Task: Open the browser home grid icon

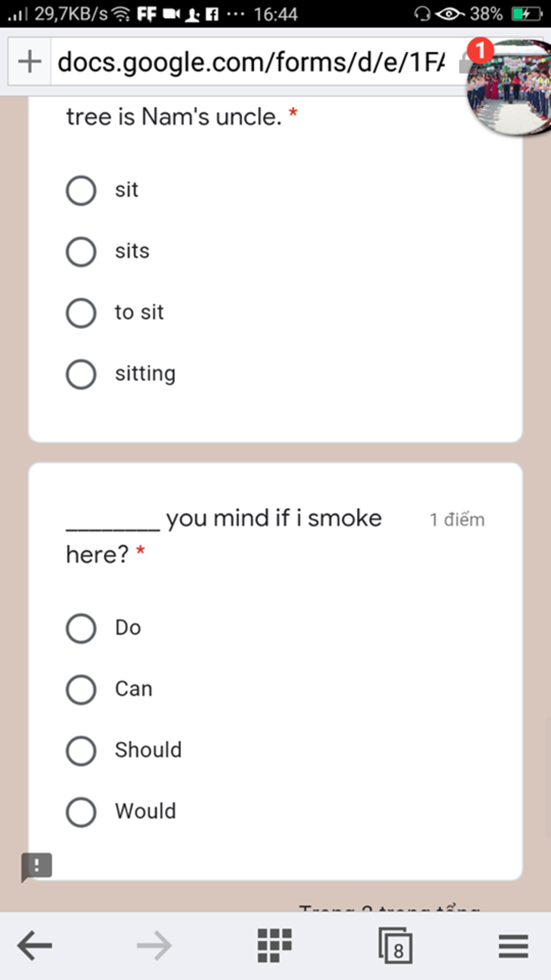Action: click(274, 946)
